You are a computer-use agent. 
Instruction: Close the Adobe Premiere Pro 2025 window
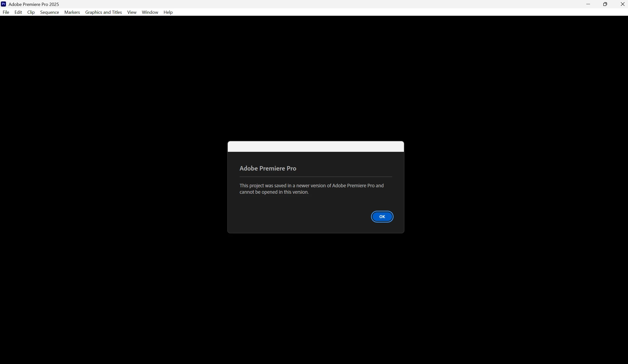coord(622,4)
